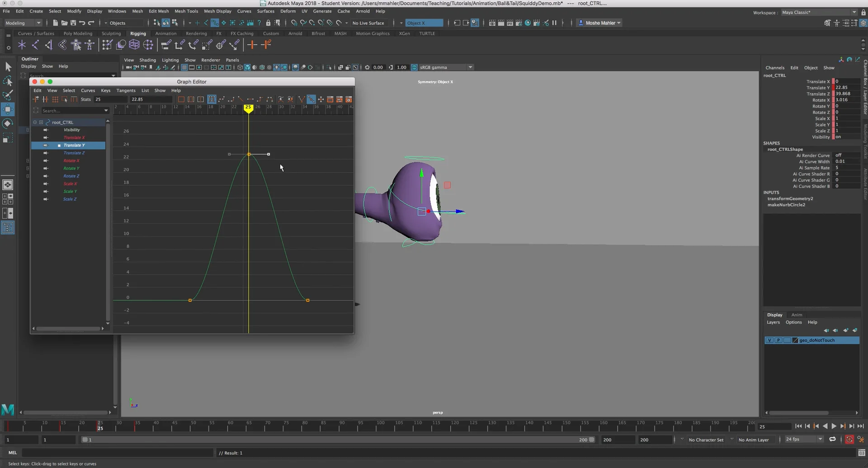This screenshot has width=868, height=468.
Task: Select the Lasso selection tool
Action: 8,81
